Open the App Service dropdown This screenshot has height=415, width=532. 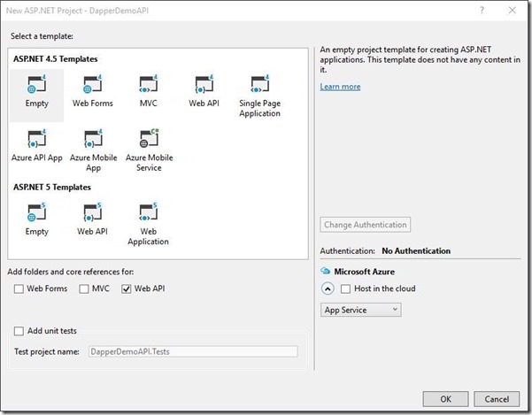pos(360,310)
